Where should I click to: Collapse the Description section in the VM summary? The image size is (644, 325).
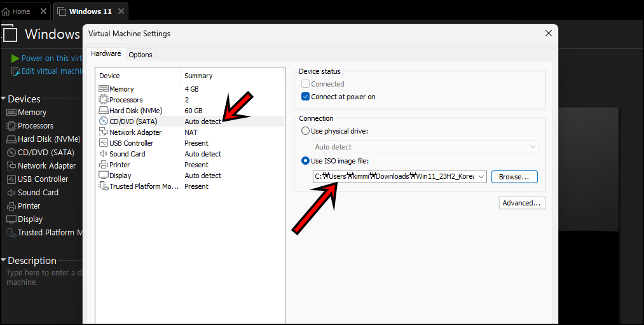[4, 261]
